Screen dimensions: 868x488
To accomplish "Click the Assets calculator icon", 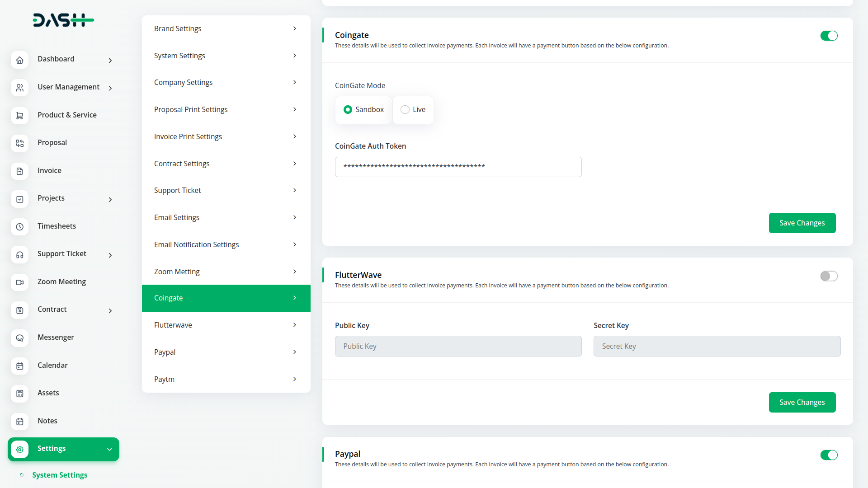I will point(19,394).
